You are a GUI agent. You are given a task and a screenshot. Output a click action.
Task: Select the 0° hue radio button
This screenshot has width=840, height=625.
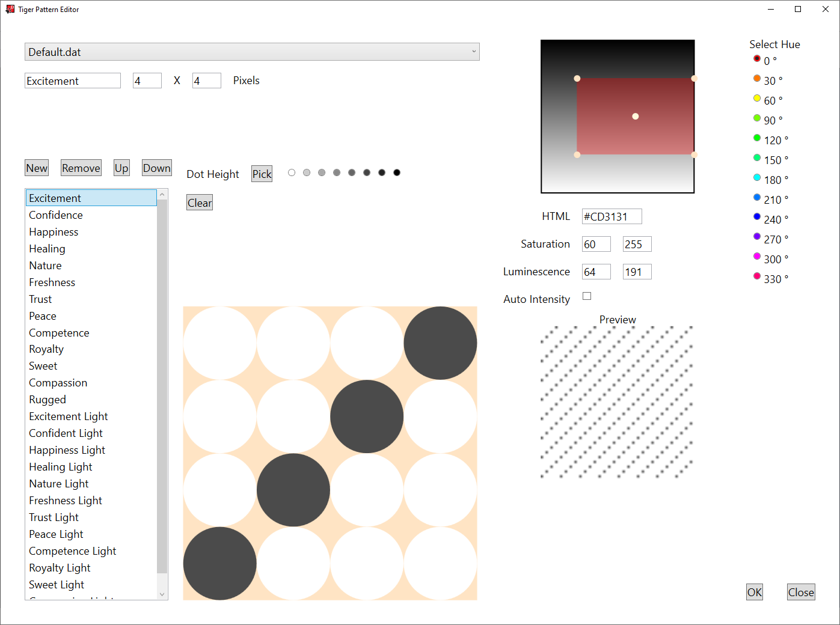point(757,59)
